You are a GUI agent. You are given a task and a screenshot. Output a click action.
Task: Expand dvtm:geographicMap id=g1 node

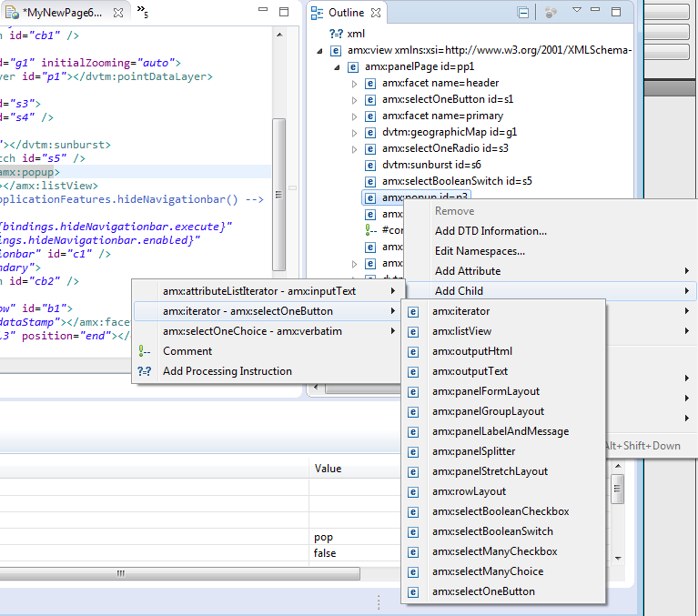tap(354, 133)
